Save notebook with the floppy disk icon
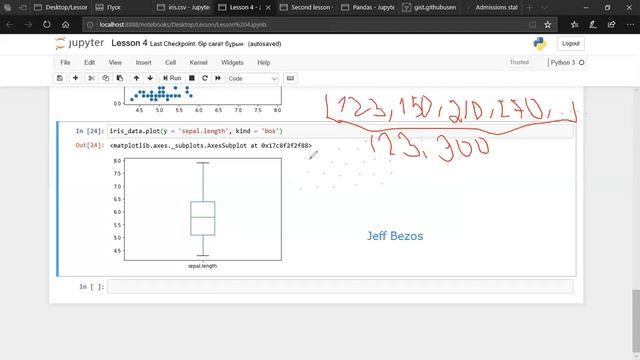The image size is (640, 360). [60, 78]
